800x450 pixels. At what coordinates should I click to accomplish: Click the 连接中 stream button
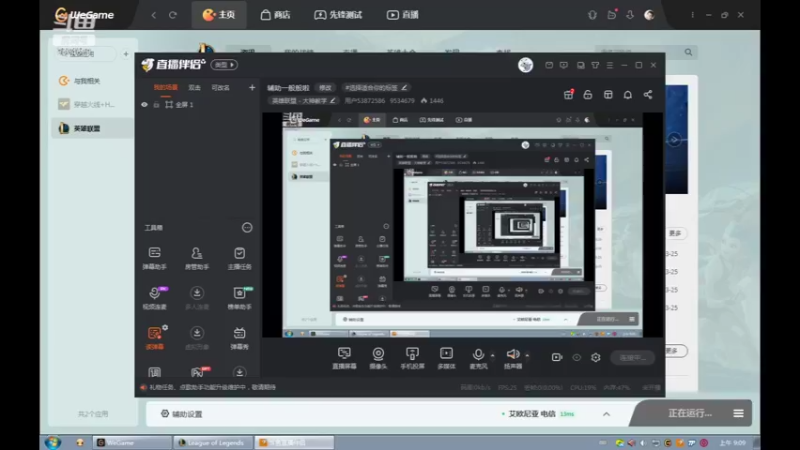tap(633, 358)
